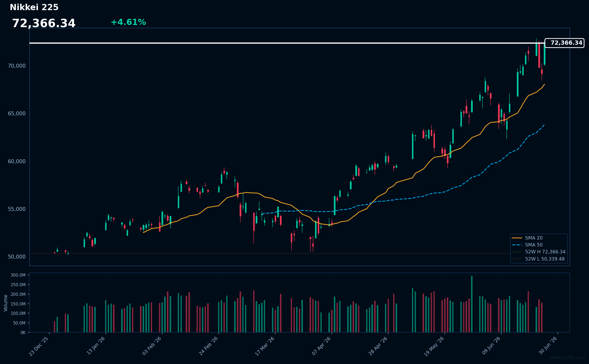The height and width of the screenshot is (364, 589).
Task: Click the 07 Apr '26 date label
Action: click(321, 346)
